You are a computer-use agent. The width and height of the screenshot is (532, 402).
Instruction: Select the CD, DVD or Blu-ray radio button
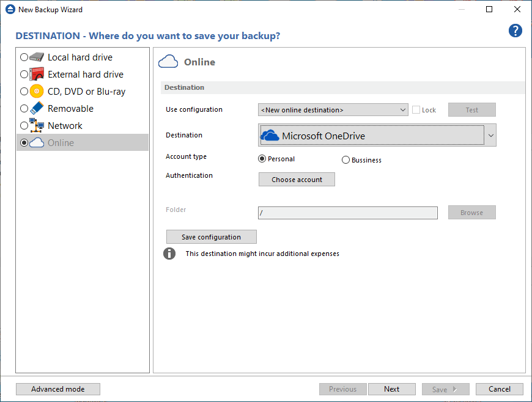pyautogui.click(x=24, y=91)
